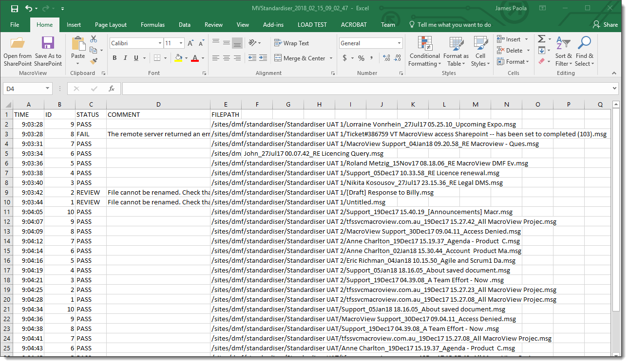Center cell text horizontally
Viewport: 629px width, 364px height.
(227, 58)
